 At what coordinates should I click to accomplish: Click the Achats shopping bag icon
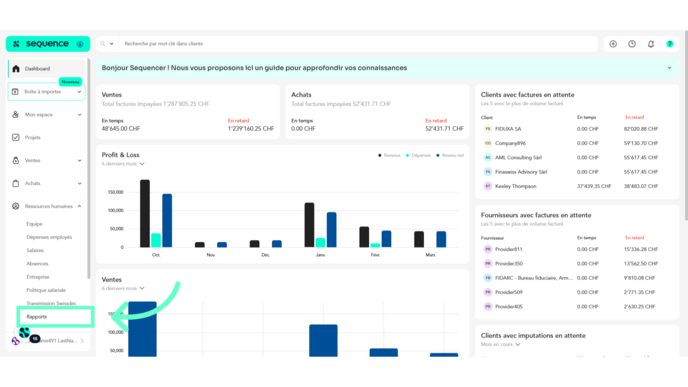tap(15, 183)
